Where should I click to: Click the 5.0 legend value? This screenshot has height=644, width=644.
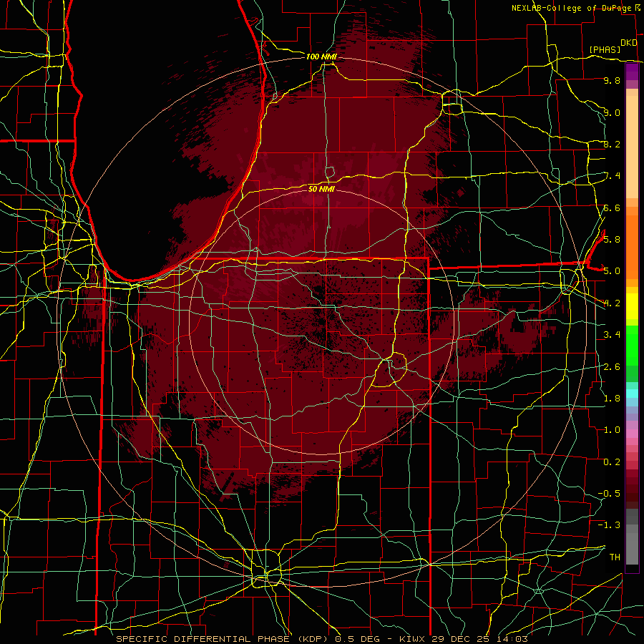[x=612, y=271]
